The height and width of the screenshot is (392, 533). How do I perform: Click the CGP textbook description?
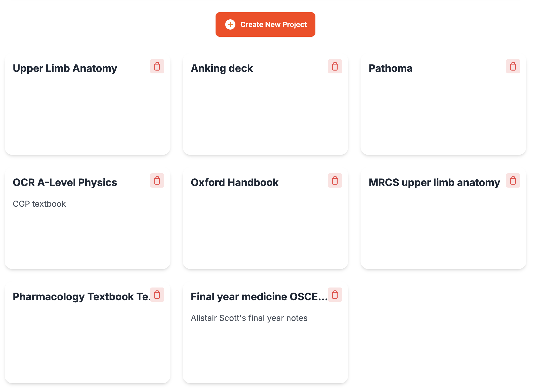(x=39, y=204)
